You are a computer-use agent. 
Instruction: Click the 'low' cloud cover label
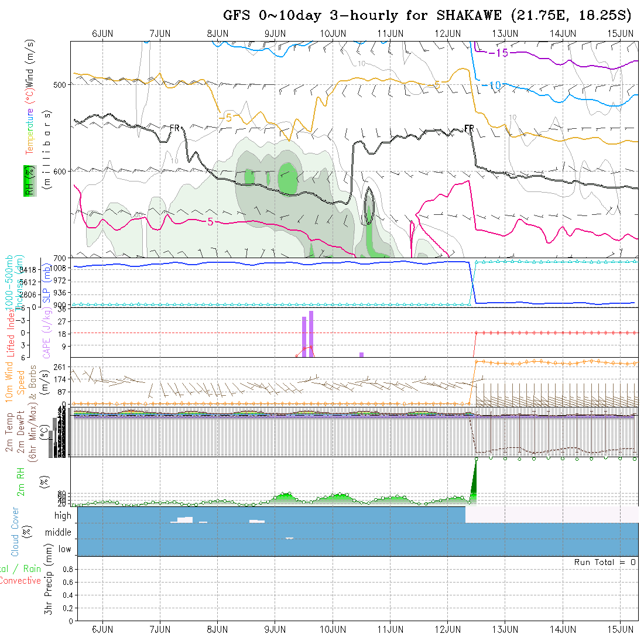click(x=64, y=549)
